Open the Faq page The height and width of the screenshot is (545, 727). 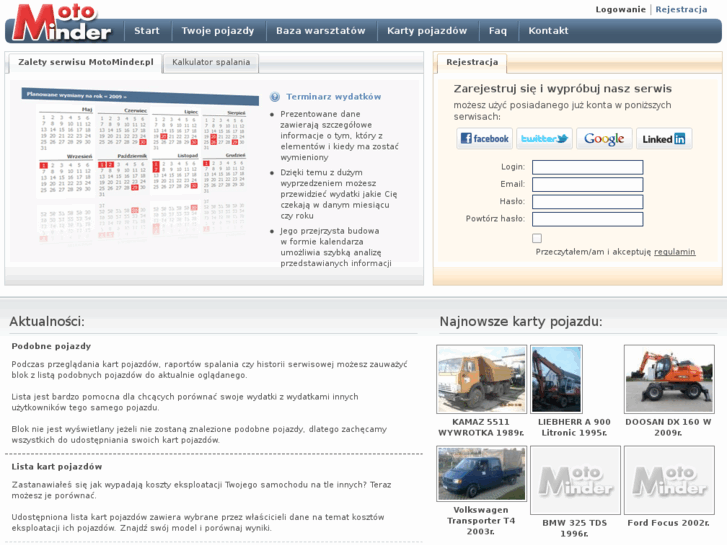[x=497, y=31]
